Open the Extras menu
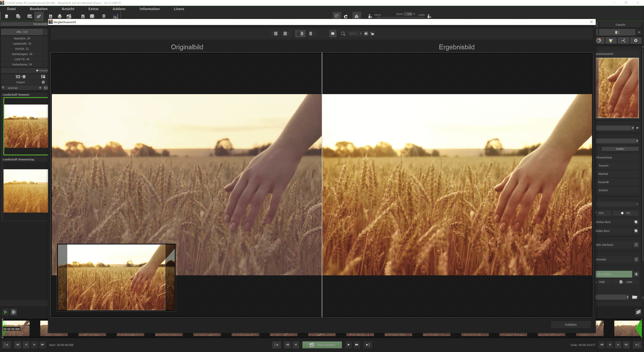The image size is (644, 352). (x=93, y=9)
